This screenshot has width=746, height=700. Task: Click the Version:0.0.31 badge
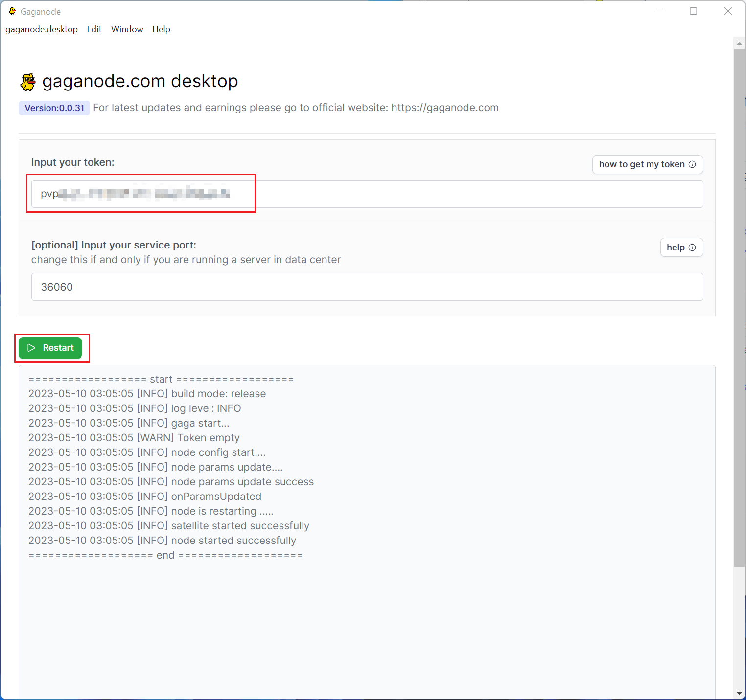54,108
